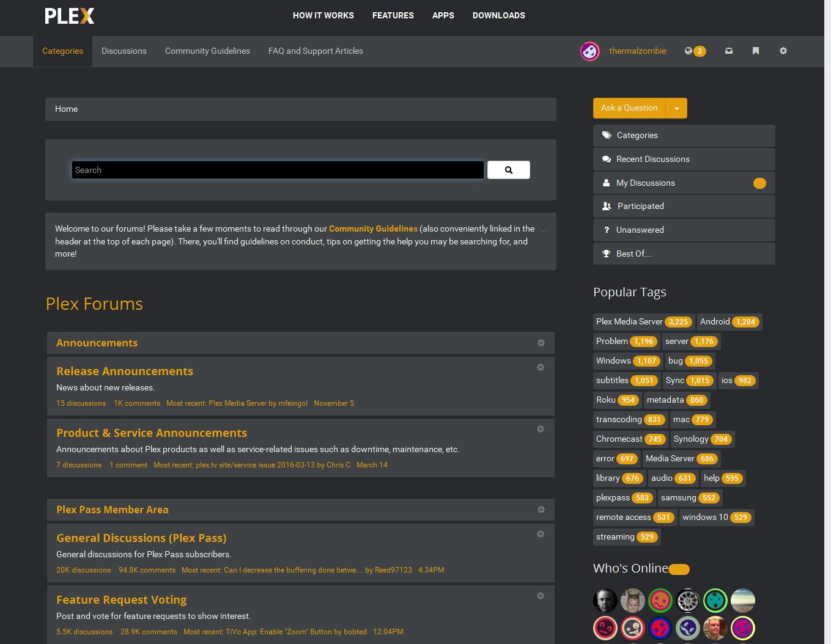Image resolution: width=831 pixels, height=644 pixels.
Task: Open APPS menu
Action: point(443,15)
